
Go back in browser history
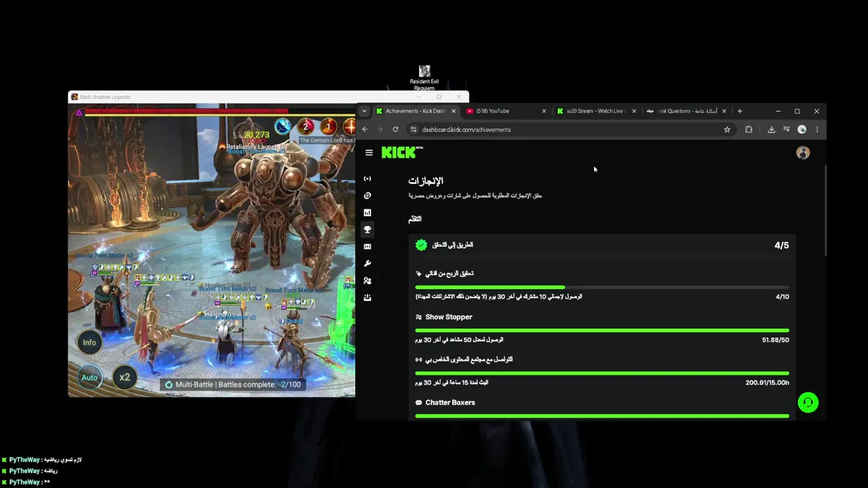tap(365, 129)
